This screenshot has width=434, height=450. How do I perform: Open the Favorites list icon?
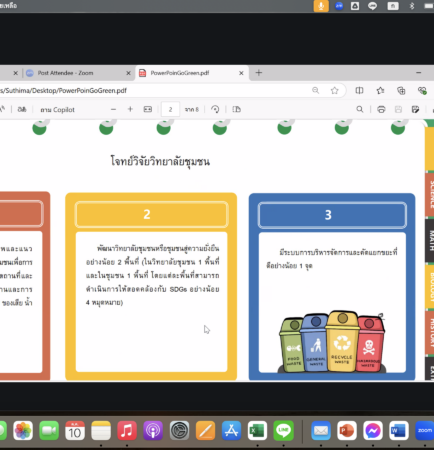pyautogui.click(x=380, y=90)
